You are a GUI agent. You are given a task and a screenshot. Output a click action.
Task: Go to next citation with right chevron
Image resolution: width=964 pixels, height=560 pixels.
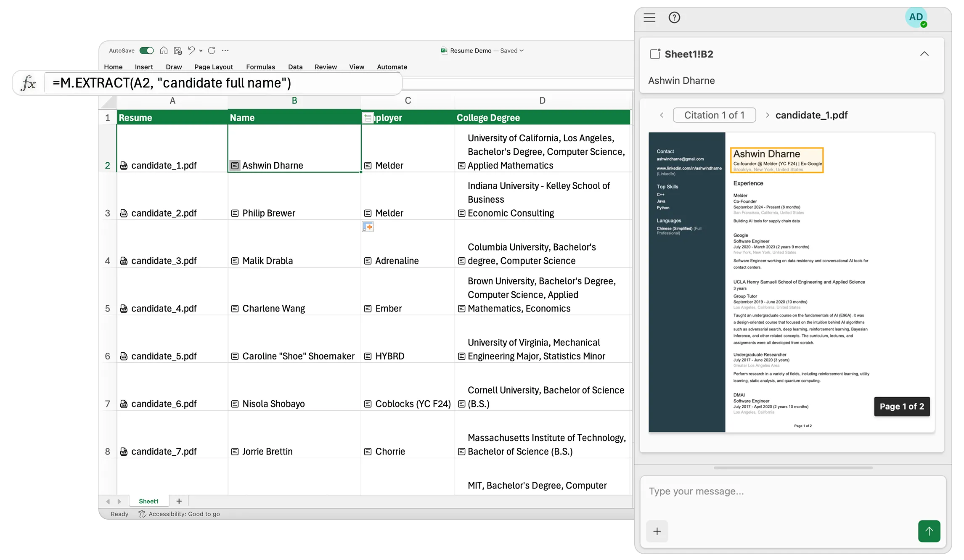point(767,115)
